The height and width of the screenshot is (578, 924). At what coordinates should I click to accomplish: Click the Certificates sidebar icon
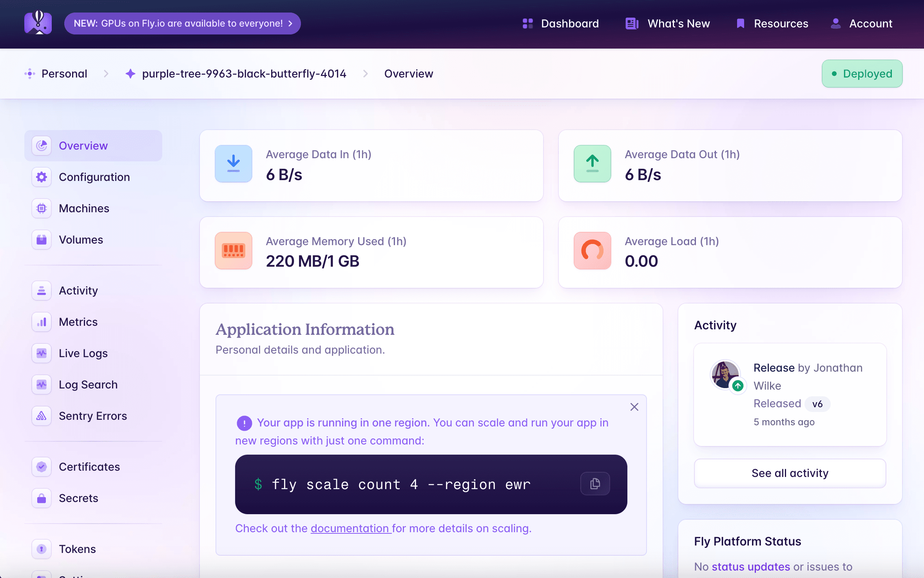click(42, 467)
